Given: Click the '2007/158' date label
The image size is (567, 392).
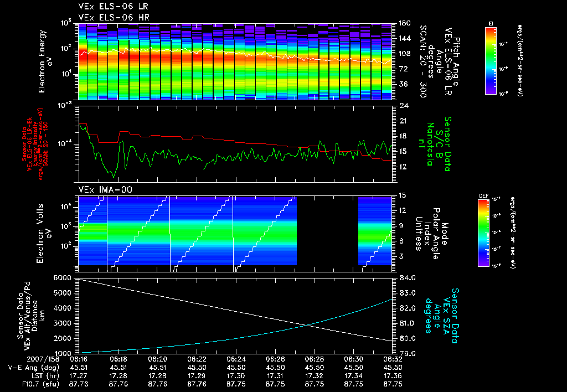Looking at the screenshot, I should point(43,359).
